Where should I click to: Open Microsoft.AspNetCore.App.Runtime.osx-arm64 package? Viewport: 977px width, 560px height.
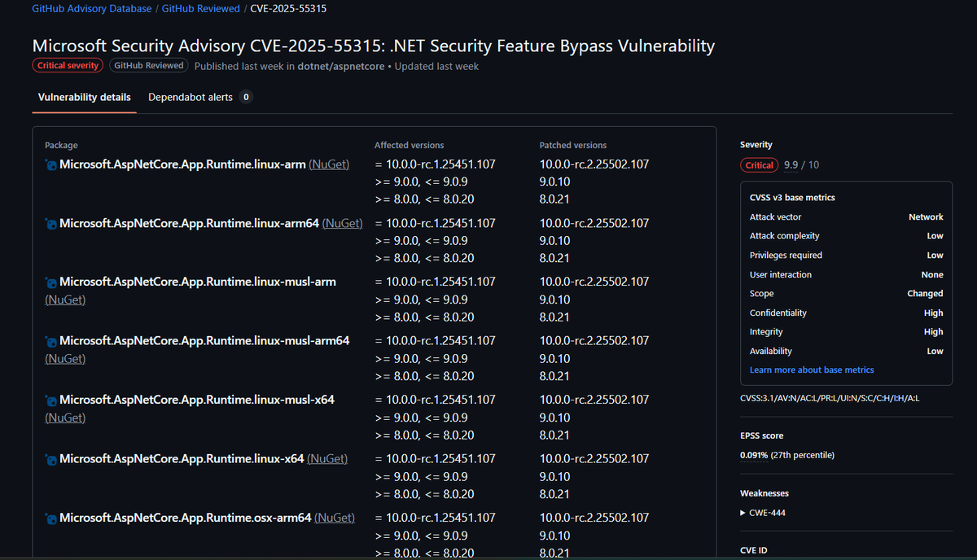(185, 518)
